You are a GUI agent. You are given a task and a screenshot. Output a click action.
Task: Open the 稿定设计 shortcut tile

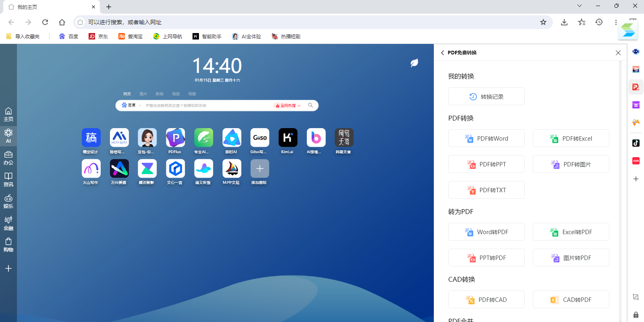(91, 138)
